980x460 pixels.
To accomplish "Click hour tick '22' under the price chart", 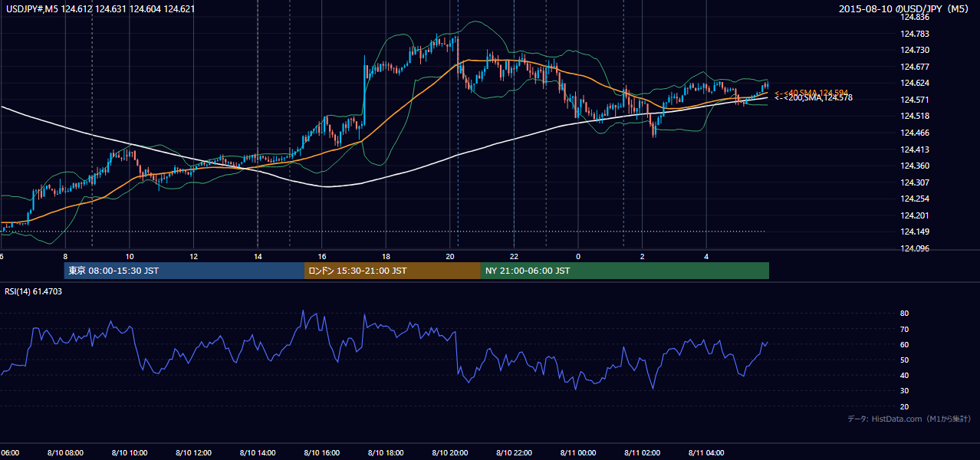I will click(x=515, y=256).
